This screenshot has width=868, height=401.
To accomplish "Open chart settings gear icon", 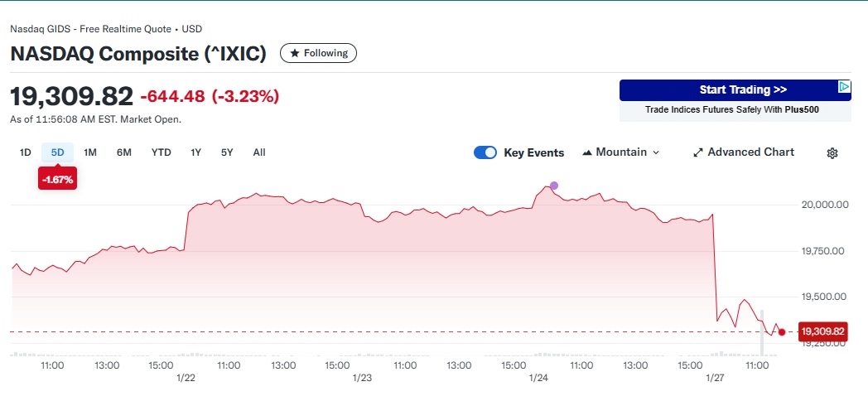I will pyautogui.click(x=832, y=153).
